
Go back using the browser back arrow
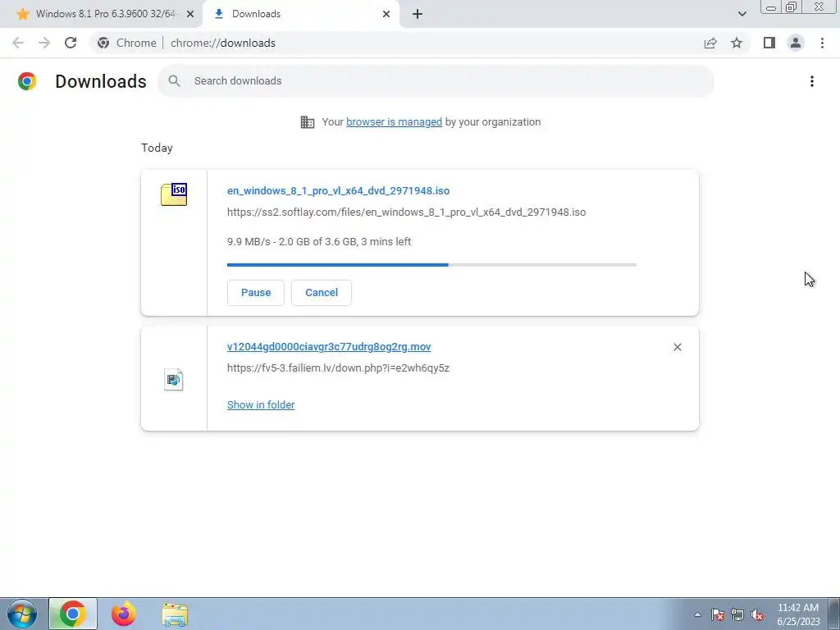pyautogui.click(x=18, y=43)
